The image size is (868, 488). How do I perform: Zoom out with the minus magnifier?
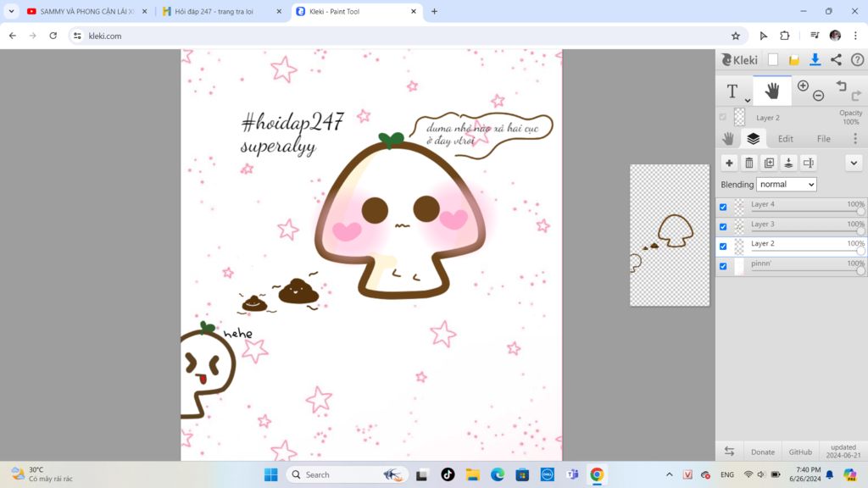click(x=818, y=96)
